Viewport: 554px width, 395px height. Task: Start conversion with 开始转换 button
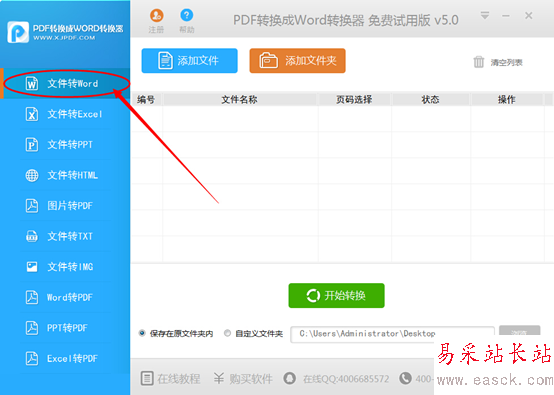point(336,295)
